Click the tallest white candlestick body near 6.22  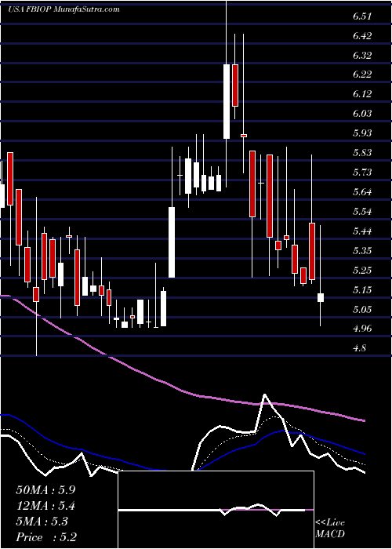coord(227,101)
